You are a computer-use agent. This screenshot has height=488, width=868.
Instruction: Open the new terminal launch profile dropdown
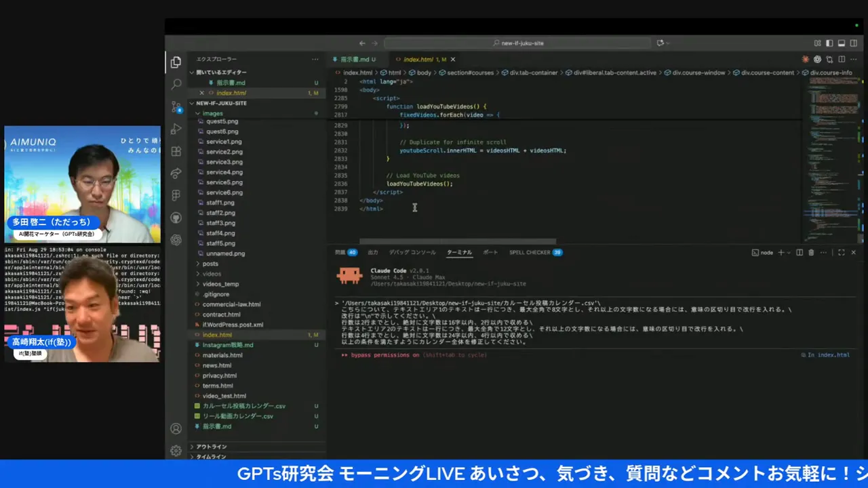(x=789, y=253)
